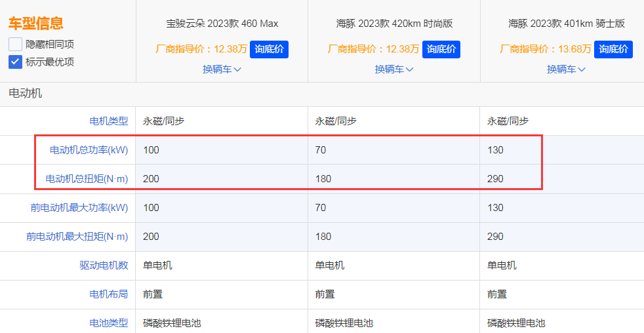Open 换辆车 dropdown under 宝骏云朵

[x=222, y=69]
